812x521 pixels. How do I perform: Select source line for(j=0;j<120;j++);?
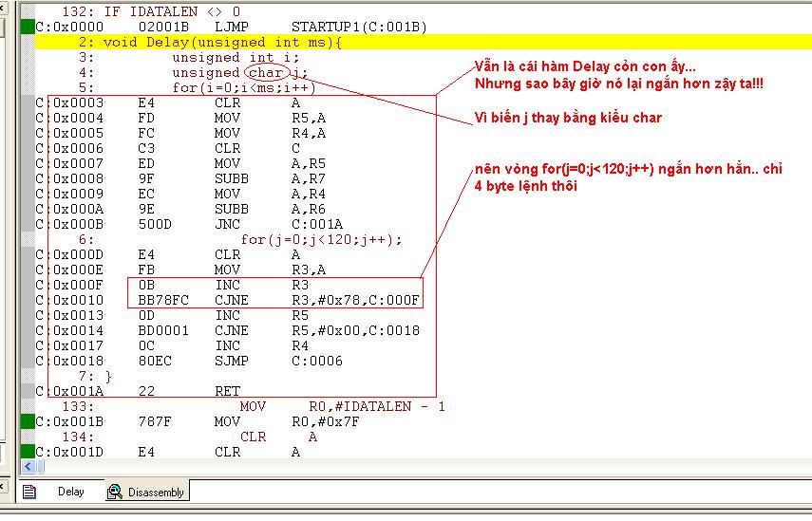tap(322, 239)
